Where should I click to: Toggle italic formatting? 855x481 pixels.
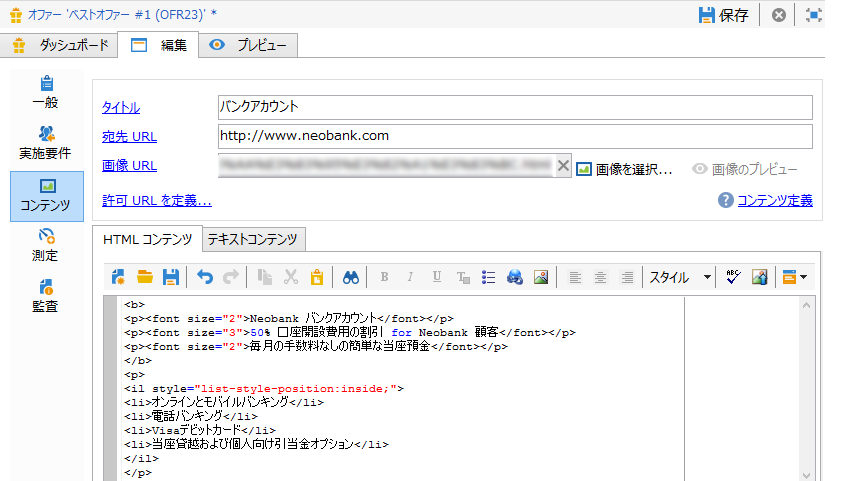coord(410,277)
